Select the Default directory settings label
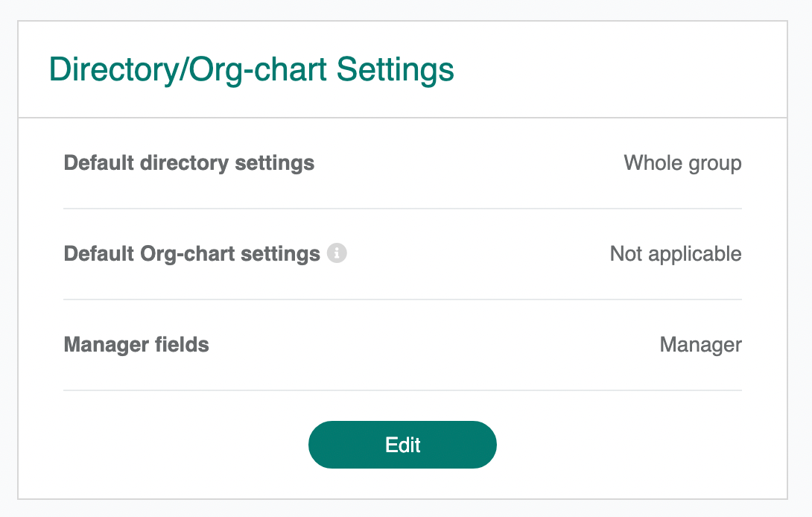Viewport: 812px width, 517px height. click(x=189, y=163)
